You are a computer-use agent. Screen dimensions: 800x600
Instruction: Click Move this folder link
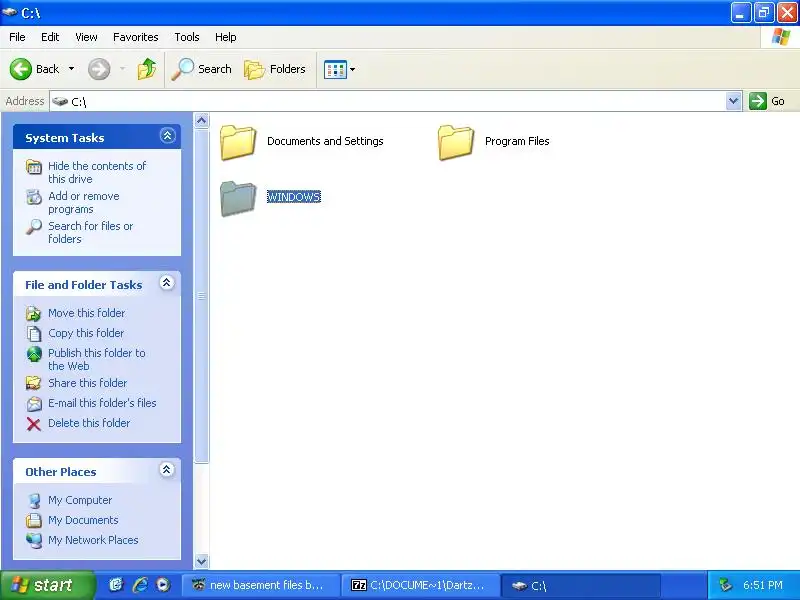[86, 313]
